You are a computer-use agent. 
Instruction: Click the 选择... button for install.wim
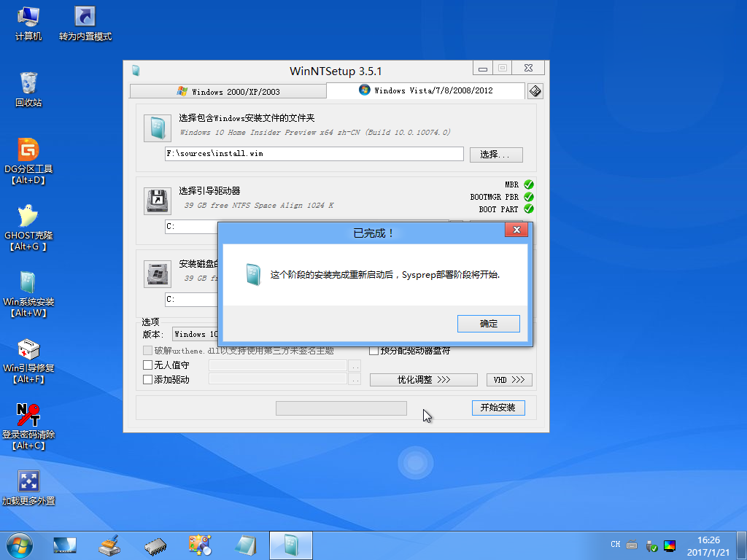[x=496, y=155]
